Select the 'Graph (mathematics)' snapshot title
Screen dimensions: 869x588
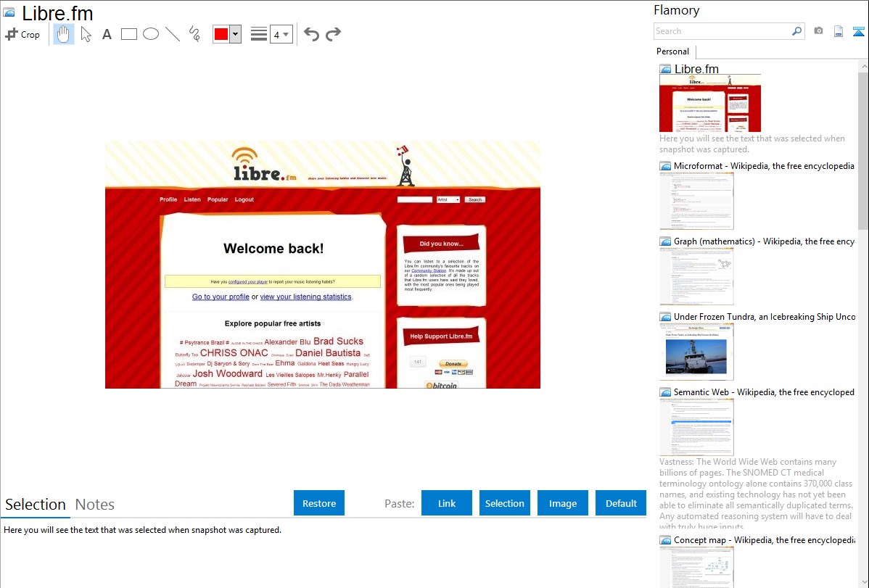pos(764,241)
